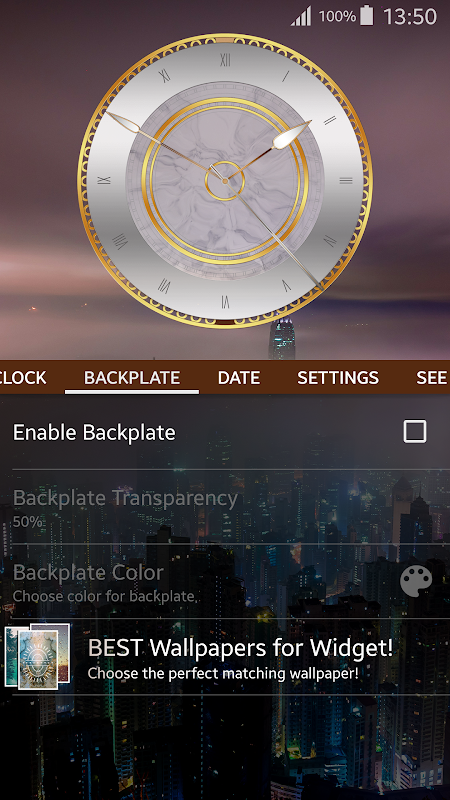Tap Choose the perfect matching wallpaper text

tap(223, 673)
